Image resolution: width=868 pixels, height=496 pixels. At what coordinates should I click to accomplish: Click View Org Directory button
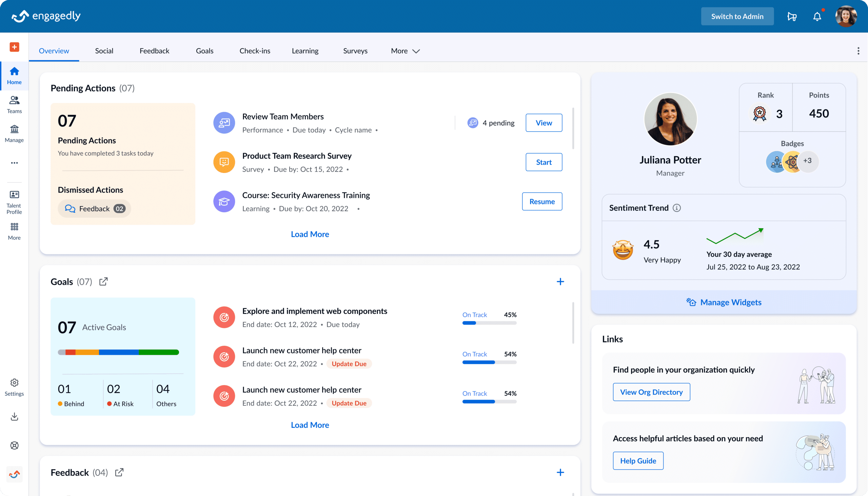(651, 392)
